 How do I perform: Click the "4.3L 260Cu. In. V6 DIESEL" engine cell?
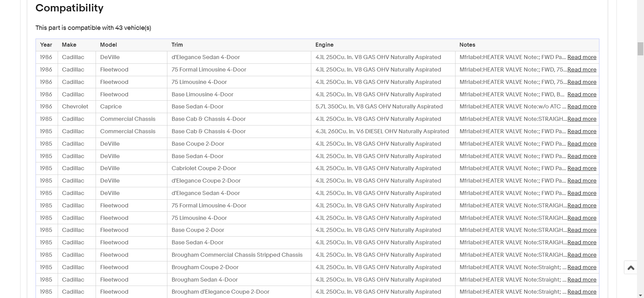pyautogui.click(x=382, y=131)
